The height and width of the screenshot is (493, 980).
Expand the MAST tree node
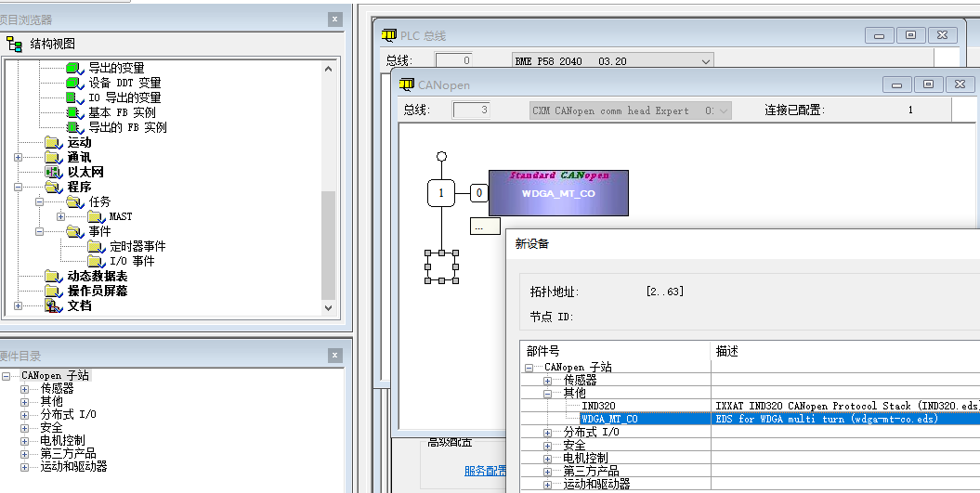point(60,217)
